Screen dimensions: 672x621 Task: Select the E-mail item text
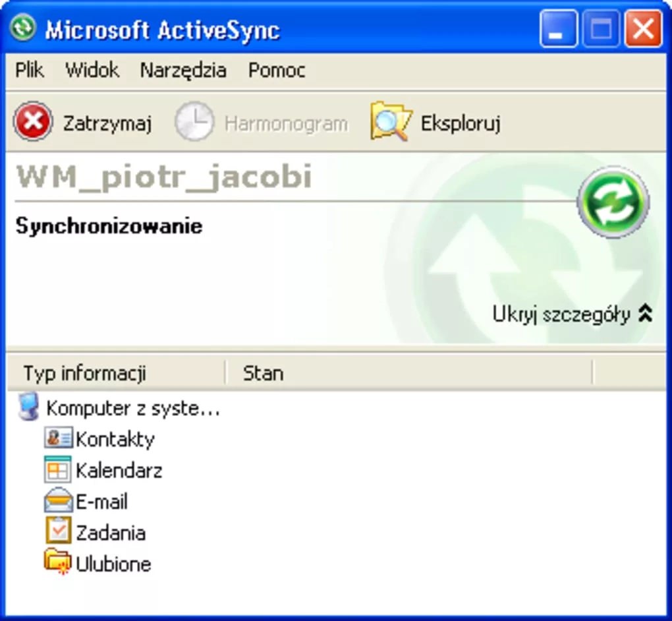pyautogui.click(x=102, y=502)
